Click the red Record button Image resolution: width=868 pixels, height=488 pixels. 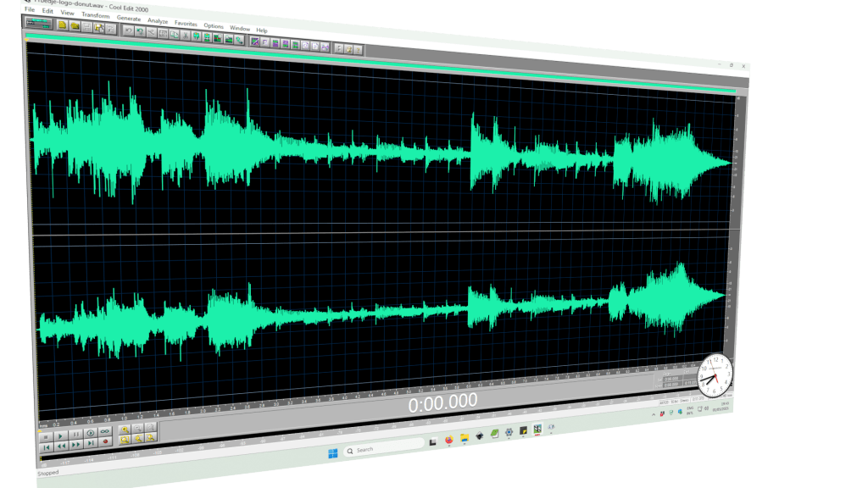(105, 442)
